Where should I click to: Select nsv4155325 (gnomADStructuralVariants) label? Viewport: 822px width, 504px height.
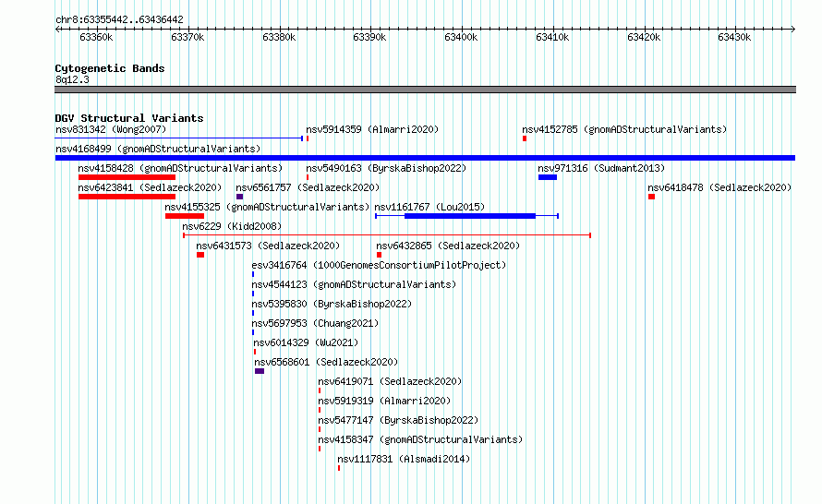point(267,207)
